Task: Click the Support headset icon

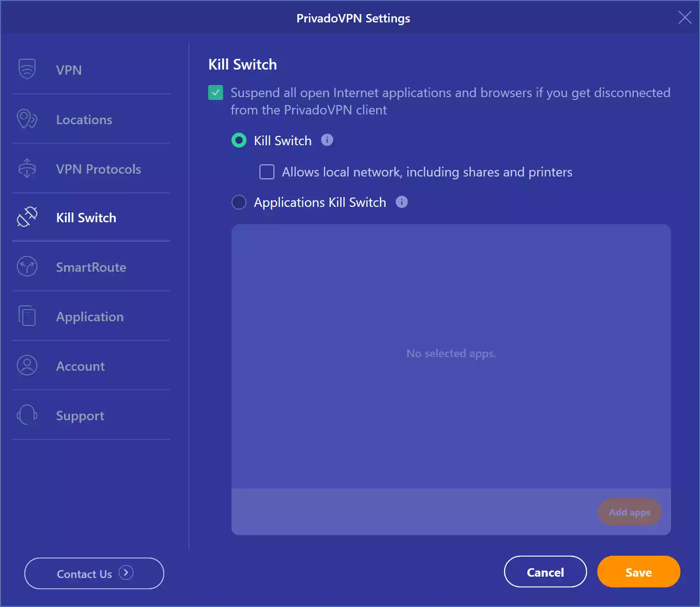Action: coord(27,415)
